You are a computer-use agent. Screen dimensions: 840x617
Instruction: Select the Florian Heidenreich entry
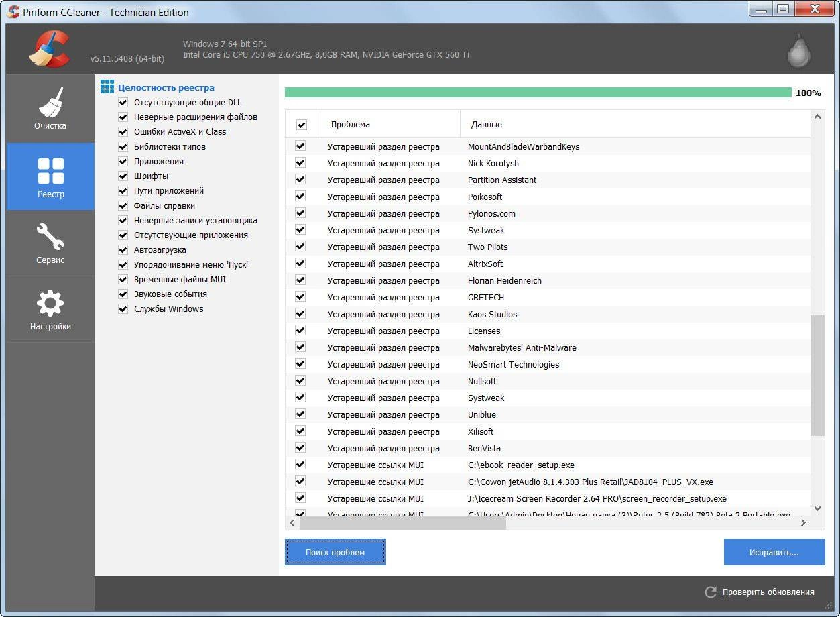tap(504, 280)
